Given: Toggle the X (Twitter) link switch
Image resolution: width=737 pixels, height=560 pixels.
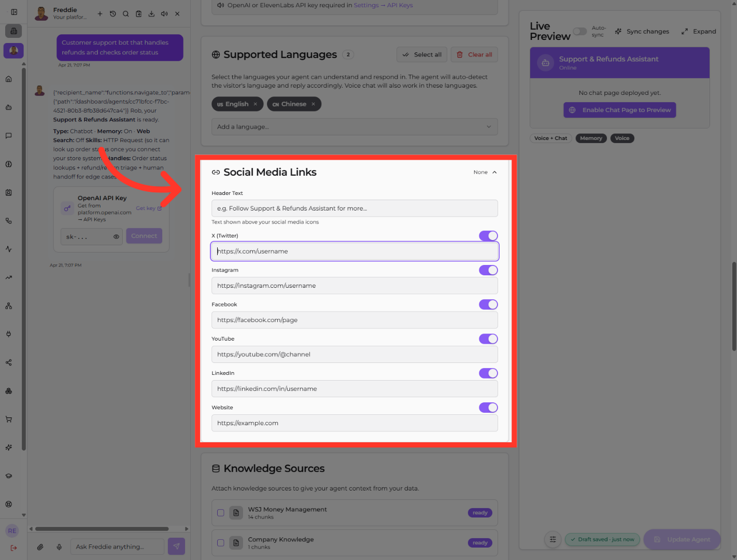Looking at the screenshot, I should coord(488,236).
